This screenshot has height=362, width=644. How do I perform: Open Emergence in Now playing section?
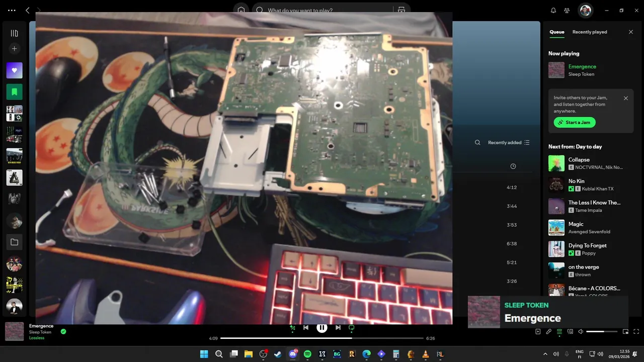582,66
